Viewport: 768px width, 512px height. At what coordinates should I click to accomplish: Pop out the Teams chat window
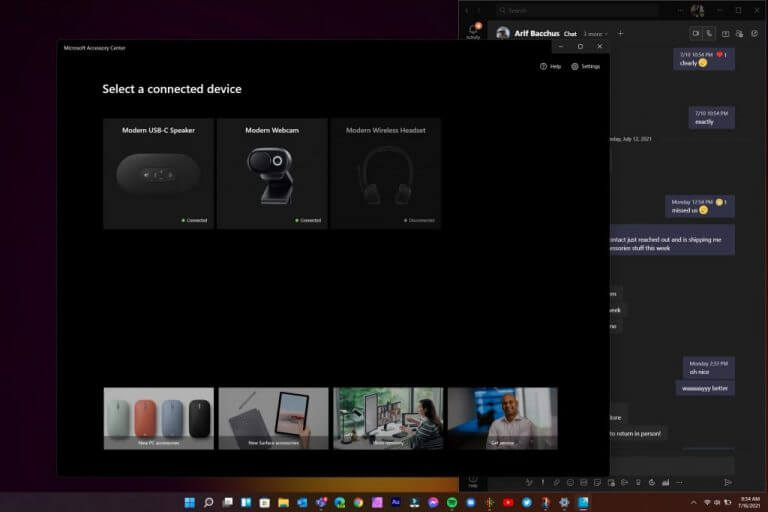754,34
